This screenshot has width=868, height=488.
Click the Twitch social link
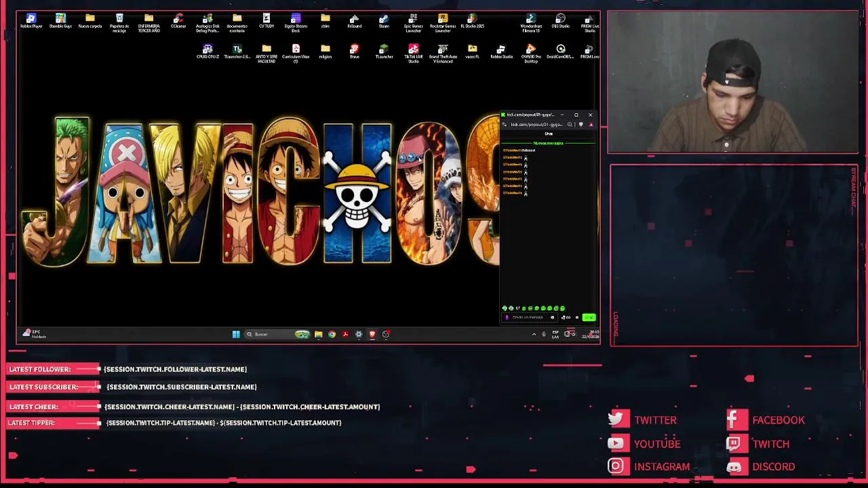click(x=758, y=444)
